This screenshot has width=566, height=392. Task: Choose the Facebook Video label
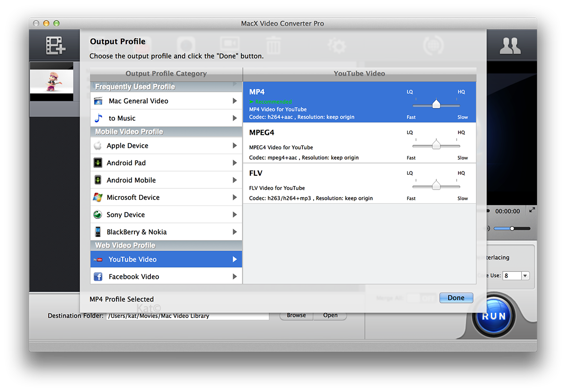(134, 277)
